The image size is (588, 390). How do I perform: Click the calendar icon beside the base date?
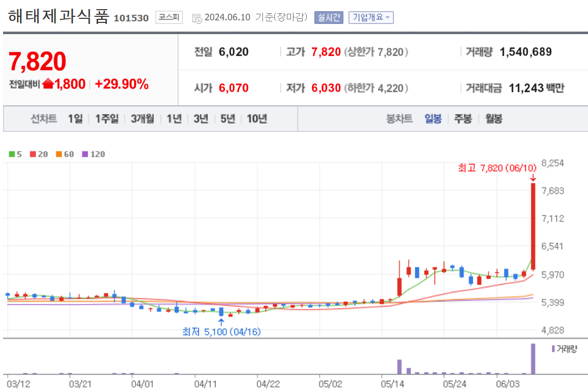point(196,17)
